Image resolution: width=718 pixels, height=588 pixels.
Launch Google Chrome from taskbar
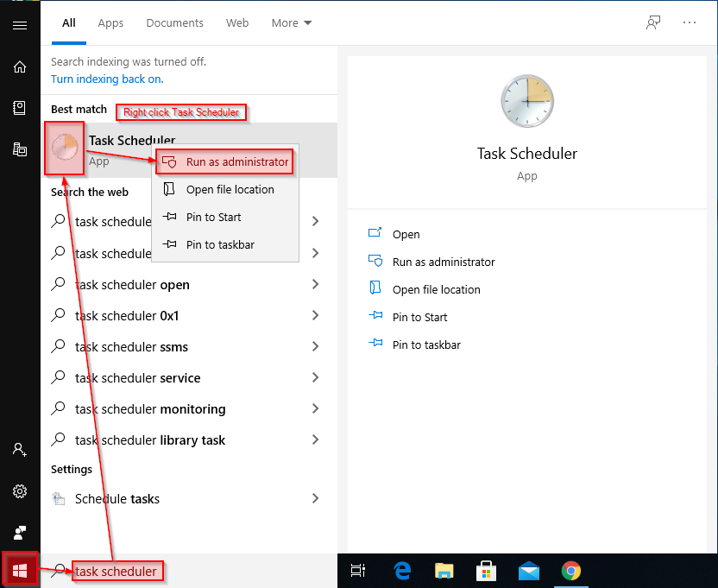click(570, 571)
